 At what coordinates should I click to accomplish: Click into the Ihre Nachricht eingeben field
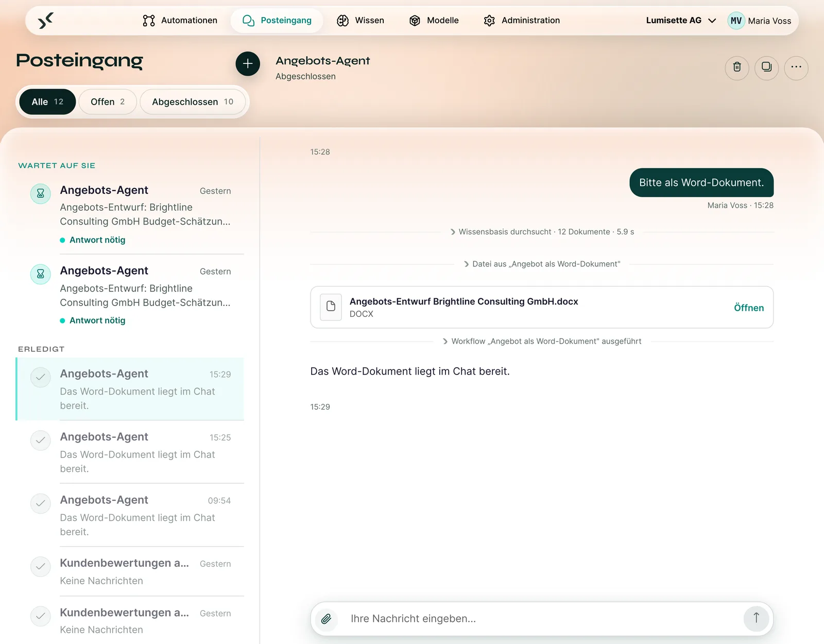542,618
